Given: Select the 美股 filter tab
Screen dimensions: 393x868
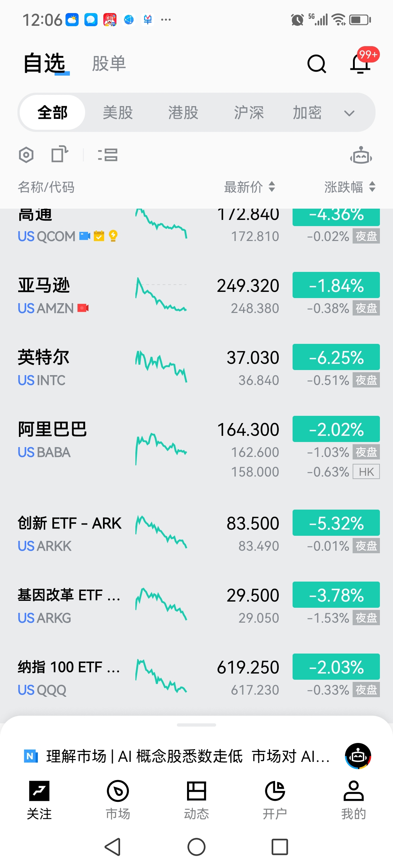Looking at the screenshot, I should (118, 113).
